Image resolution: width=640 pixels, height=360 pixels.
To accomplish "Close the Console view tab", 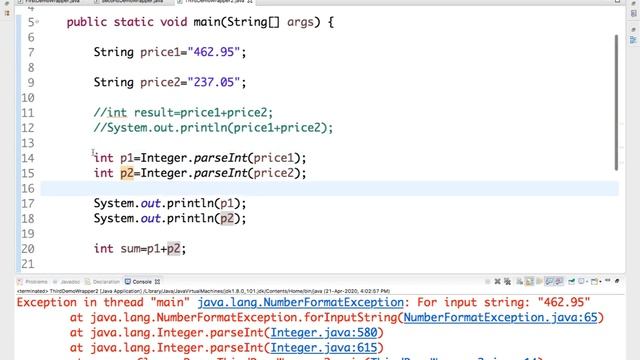I will pyautogui.click(x=158, y=282).
